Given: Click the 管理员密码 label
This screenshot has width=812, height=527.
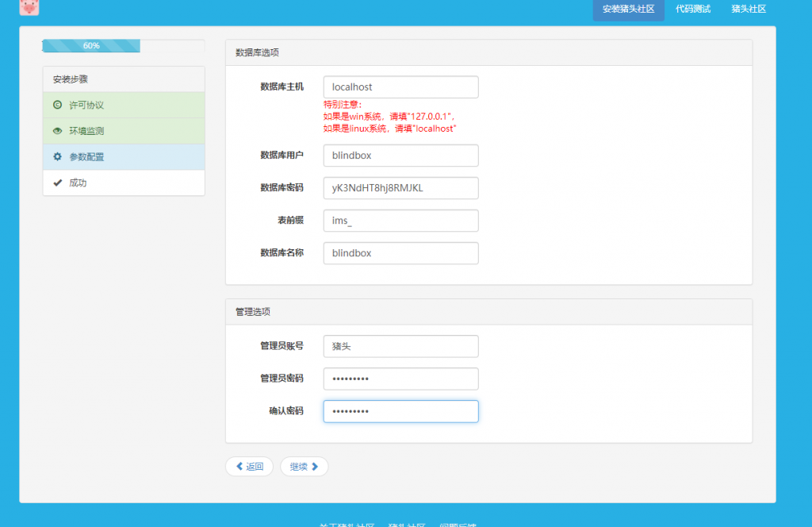Looking at the screenshot, I should coord(282,379).
